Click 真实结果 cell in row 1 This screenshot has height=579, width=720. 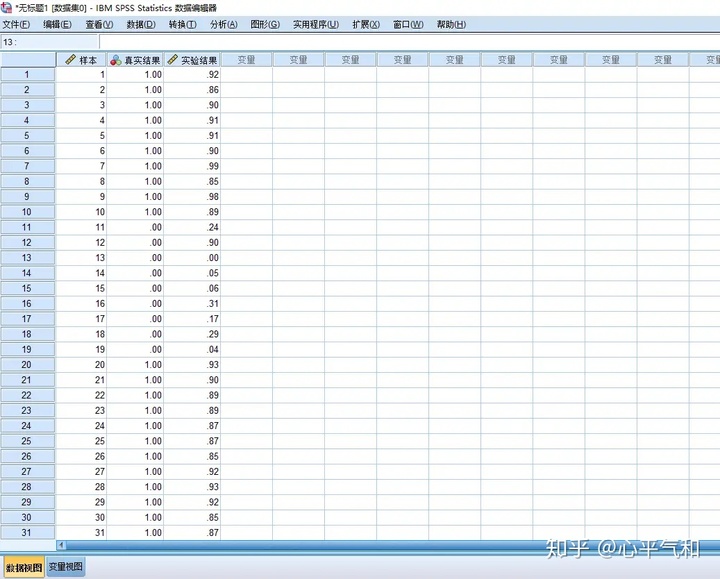pos(135,74)
